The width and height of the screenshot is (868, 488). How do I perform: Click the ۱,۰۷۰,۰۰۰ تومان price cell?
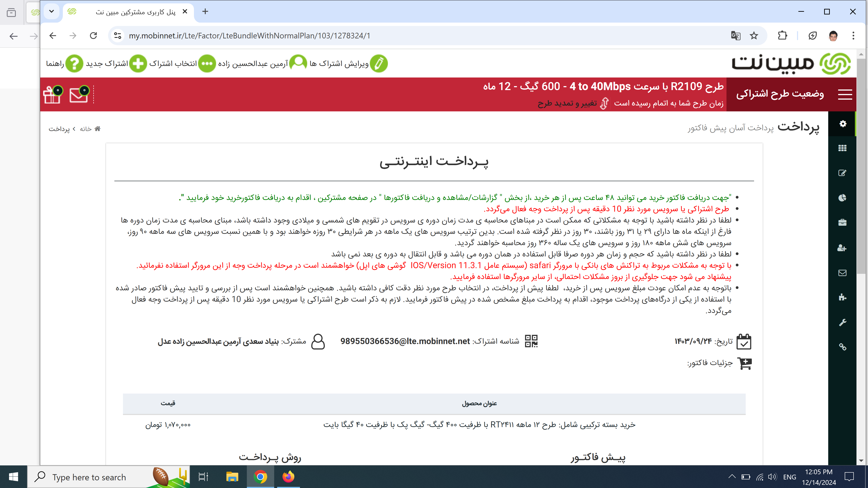click(168, 425)
